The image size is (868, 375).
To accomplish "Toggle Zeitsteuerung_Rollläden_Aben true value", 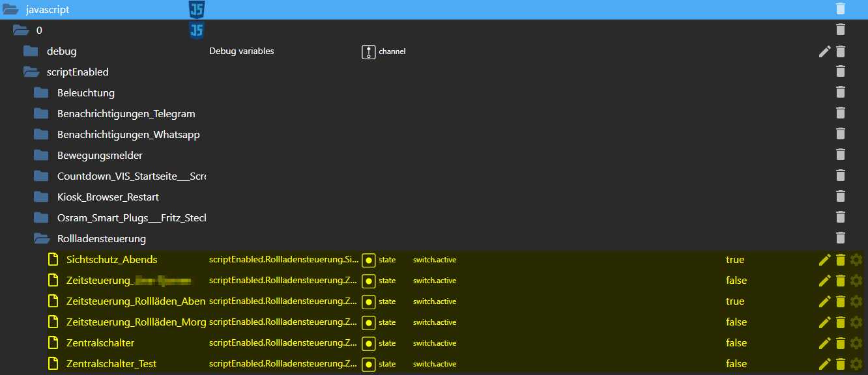I will tap(735, 301).
